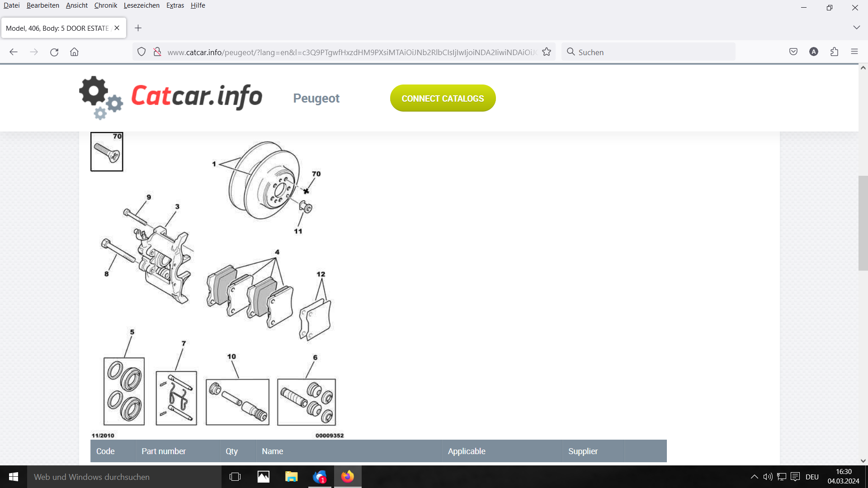Open the Firefox account avatar icon

click(814, 52)
